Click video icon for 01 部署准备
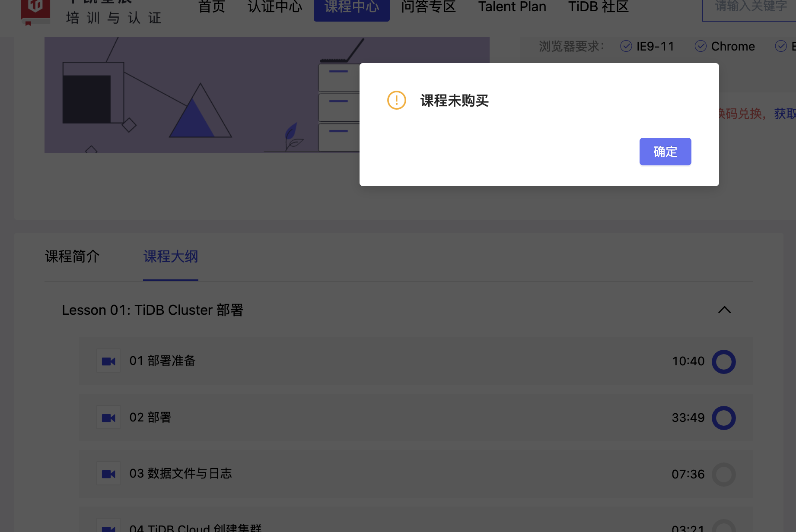Viewport: 796px width, 532px height. tap(108, 361)
